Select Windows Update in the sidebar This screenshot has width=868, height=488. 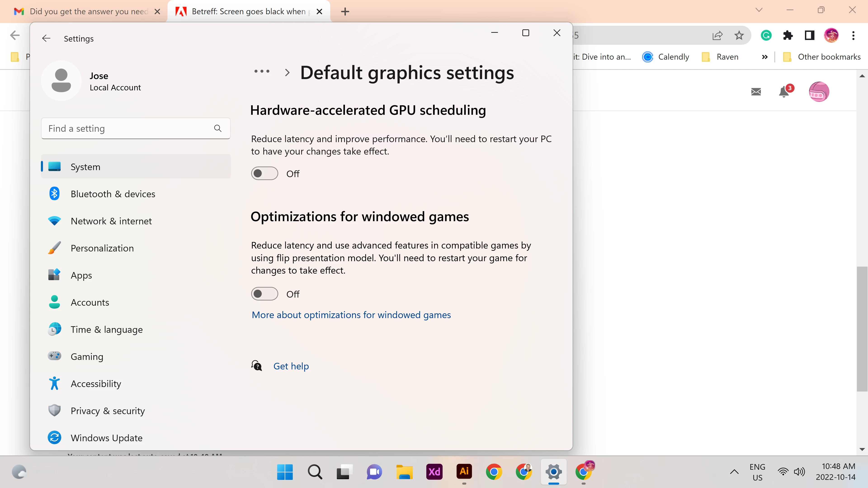coord(106,438)
